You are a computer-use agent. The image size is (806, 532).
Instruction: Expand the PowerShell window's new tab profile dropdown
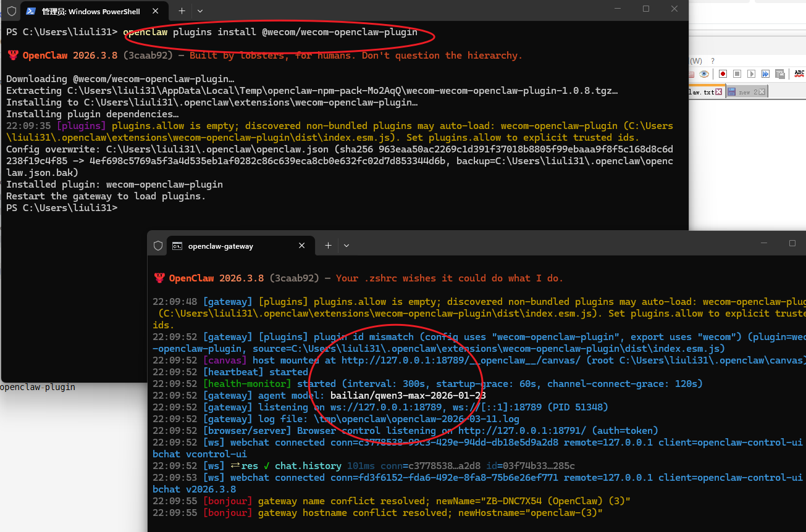click(199, 11)
